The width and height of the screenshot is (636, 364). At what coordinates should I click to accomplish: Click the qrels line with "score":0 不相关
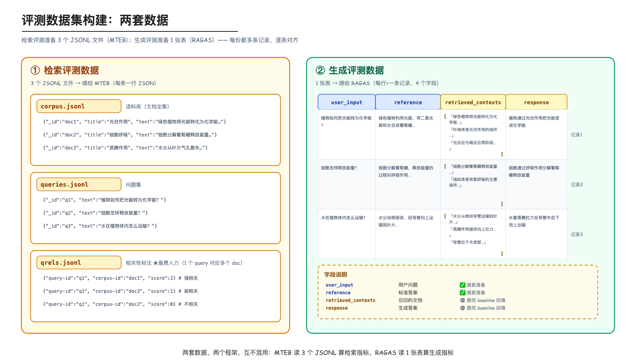pyautogui.click(x=120, y=304)
